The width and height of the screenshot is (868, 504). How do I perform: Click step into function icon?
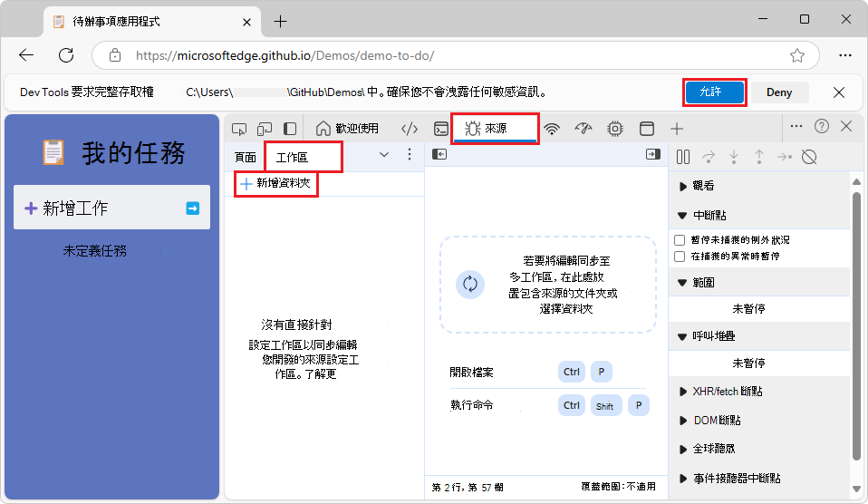734,158
